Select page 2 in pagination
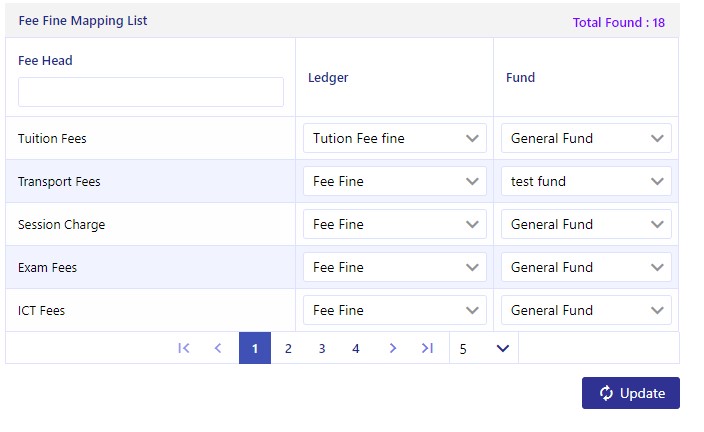Image resolution: width=704 pixels, height=432 pixels. point(288,348)
